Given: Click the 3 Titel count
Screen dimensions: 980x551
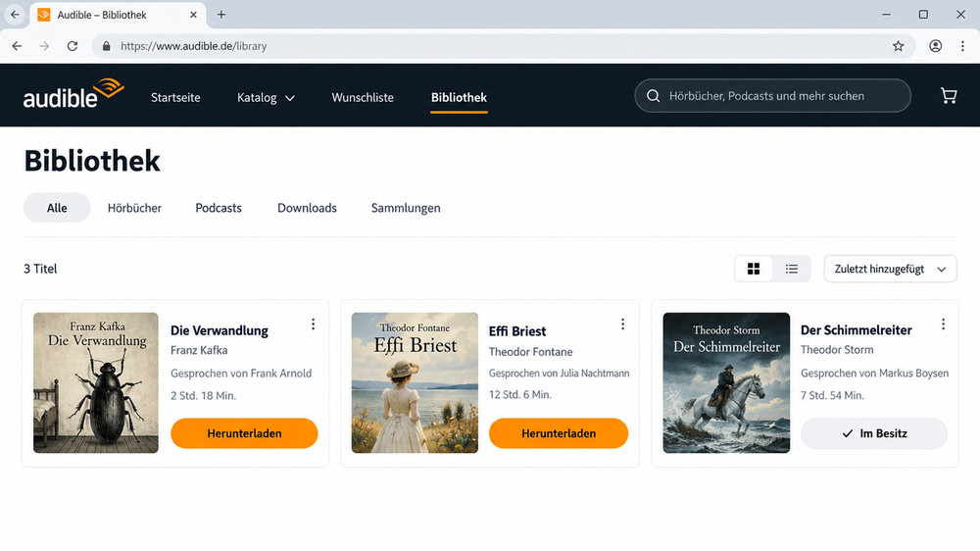Looking at the screenshot, I should [40, 269].
